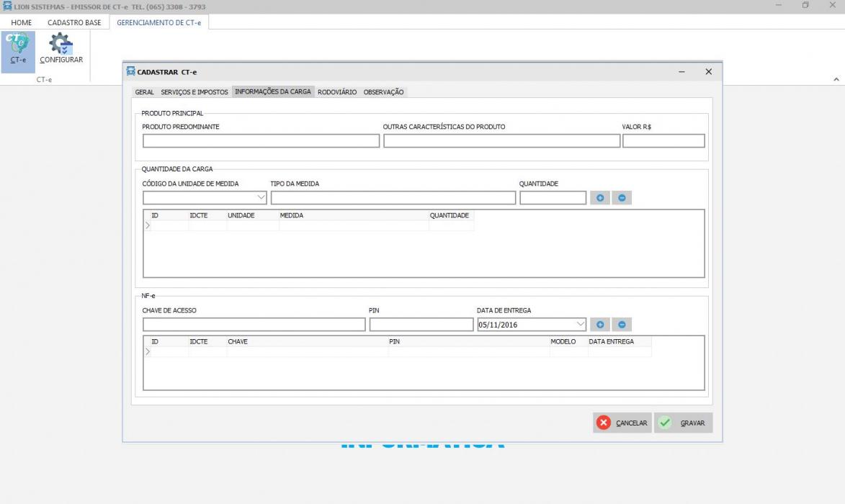Viewport: 845px width, 504px height.
Task: Remove NF-e entry with minus icon
Action: pyautogui.click(x=622, y=324)
